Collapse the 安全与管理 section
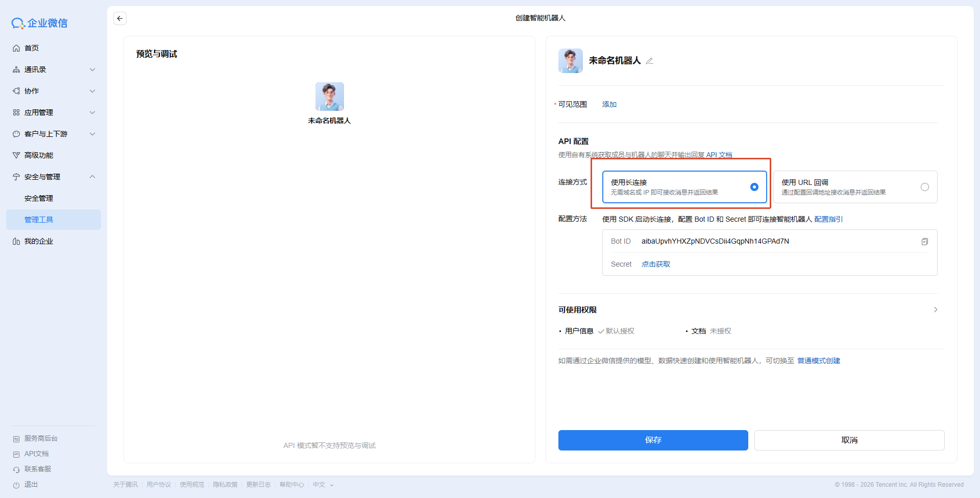 [92, 177]
